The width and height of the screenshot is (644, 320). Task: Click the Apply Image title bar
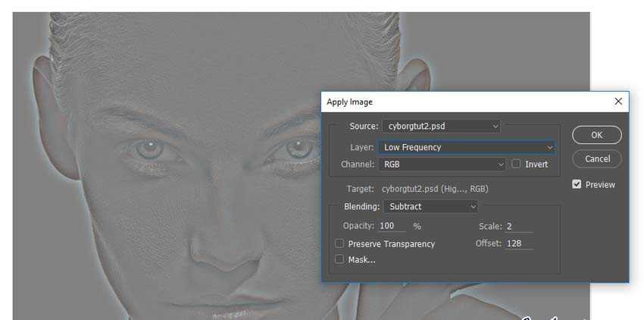tap(455, 102)
